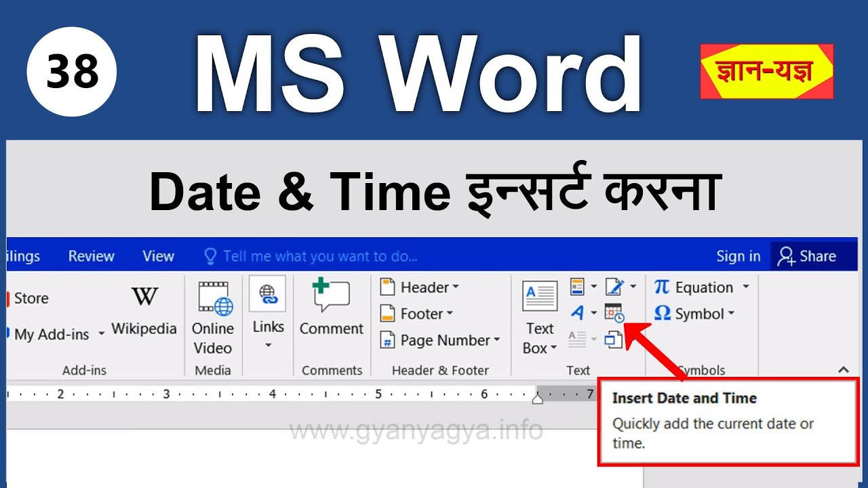Open the Review ribbon tab
This screenshot has height=488, width=868.
tap(91, 256)
